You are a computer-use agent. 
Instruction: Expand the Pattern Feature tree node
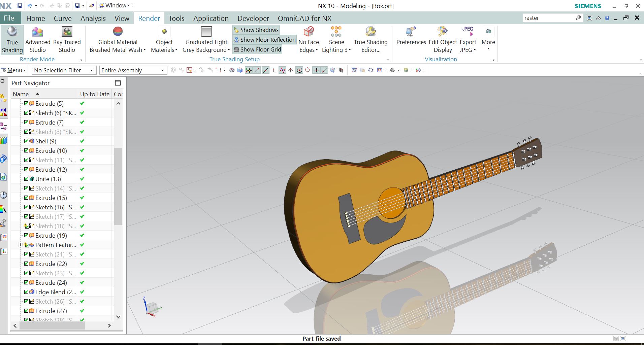pyautogui.click(x=20, y=245)
